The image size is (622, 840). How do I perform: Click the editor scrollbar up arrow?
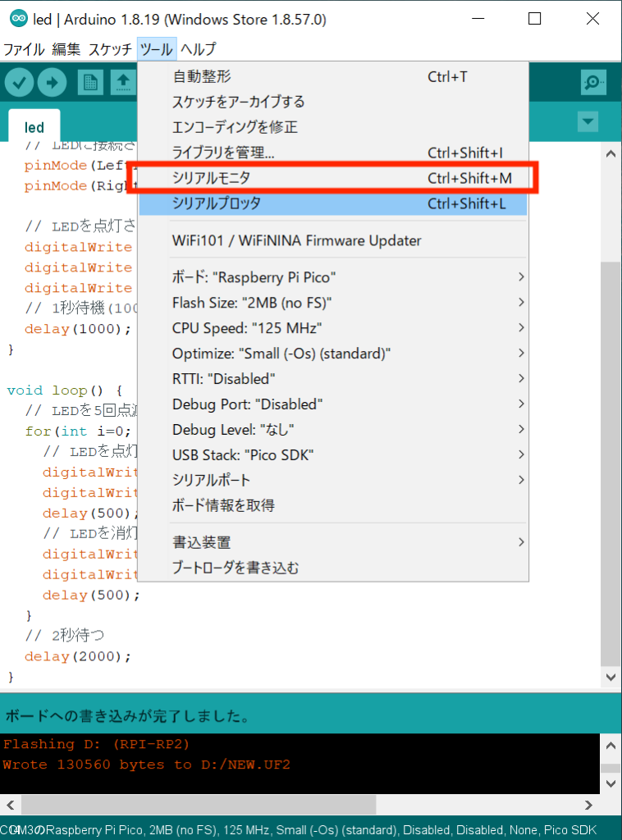(611, 153)
